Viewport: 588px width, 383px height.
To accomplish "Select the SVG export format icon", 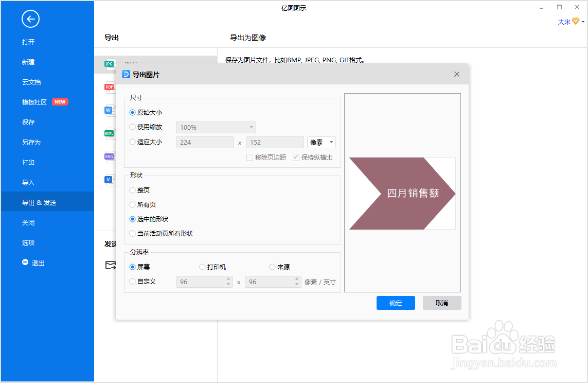I will click(x=109, y=156).
